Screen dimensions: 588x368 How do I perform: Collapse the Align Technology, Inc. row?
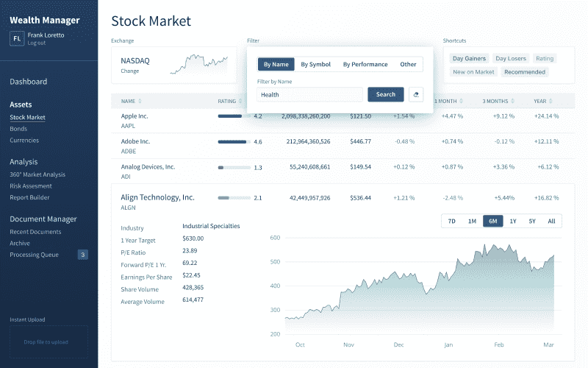click(157, 197)
